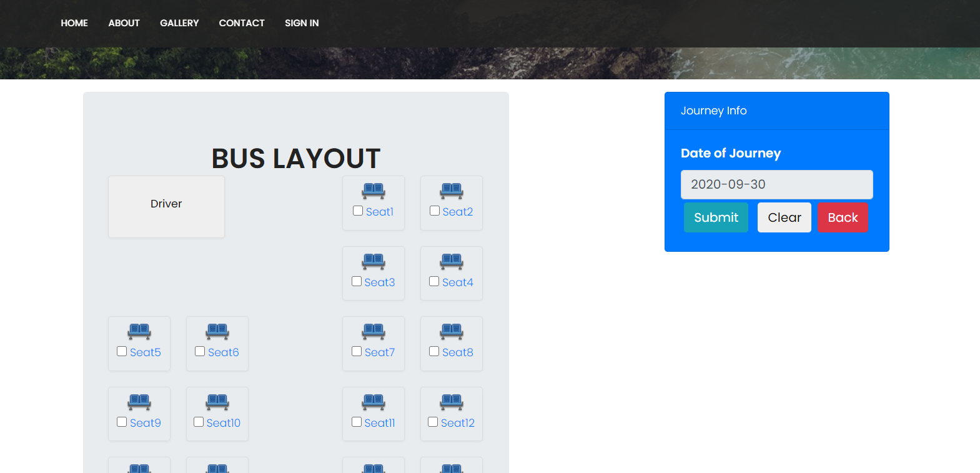Hit the red Back button
This screenshot has height=473, width=980.
pyautogui.click(x=843, y=217)
